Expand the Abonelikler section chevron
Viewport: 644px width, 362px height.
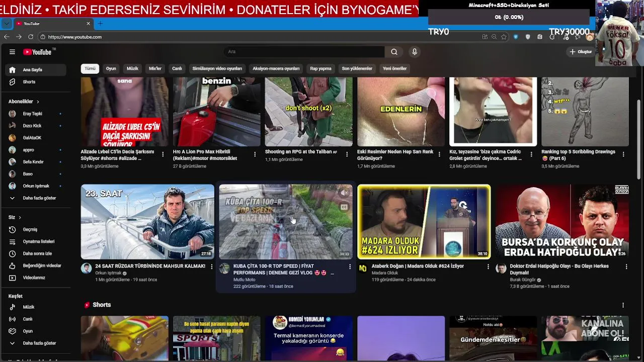coord(37,102)
